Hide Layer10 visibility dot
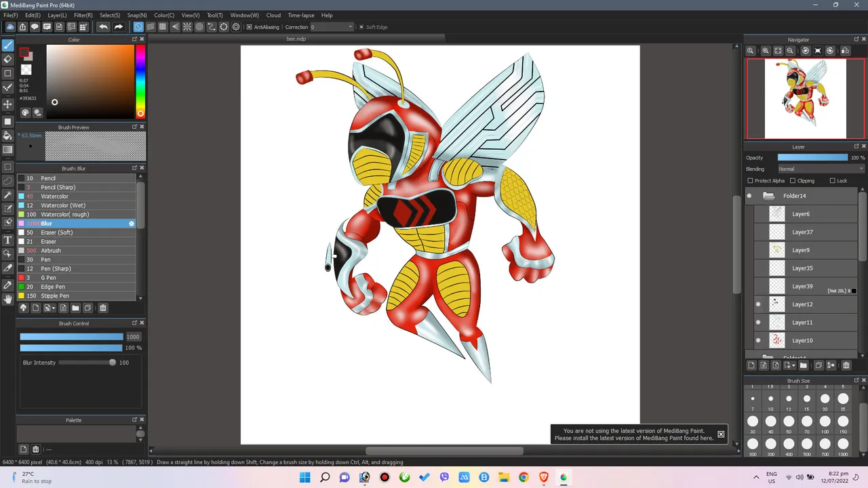Image resolution: width=868 pixels, height=488 pixels. pyautogui.click(x=758, y=340)
